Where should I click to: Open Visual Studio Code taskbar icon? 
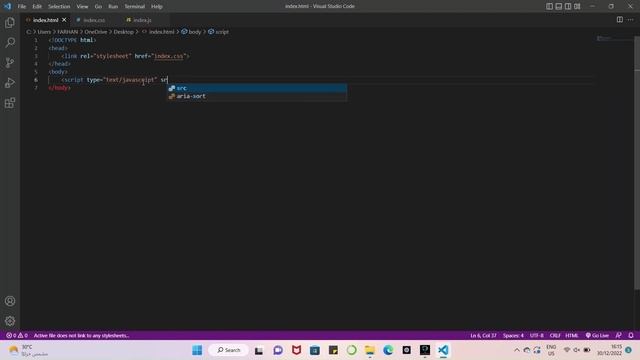(443, 350)
